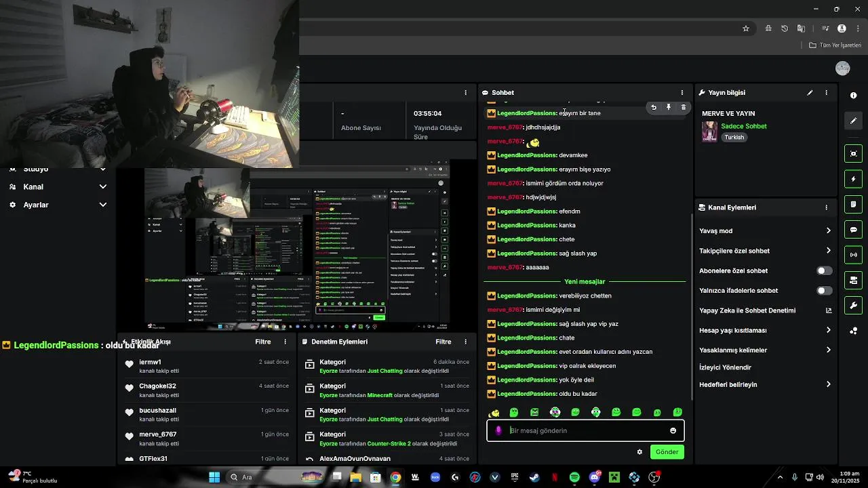Viewport: 868px width, 488px height.
Task: Open the emoji picker in the chat input
Action: (673, 430)
